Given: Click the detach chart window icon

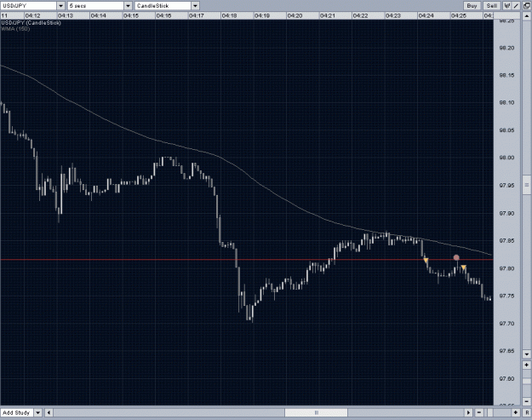Looking at the screenshot, I should [527, 5].
